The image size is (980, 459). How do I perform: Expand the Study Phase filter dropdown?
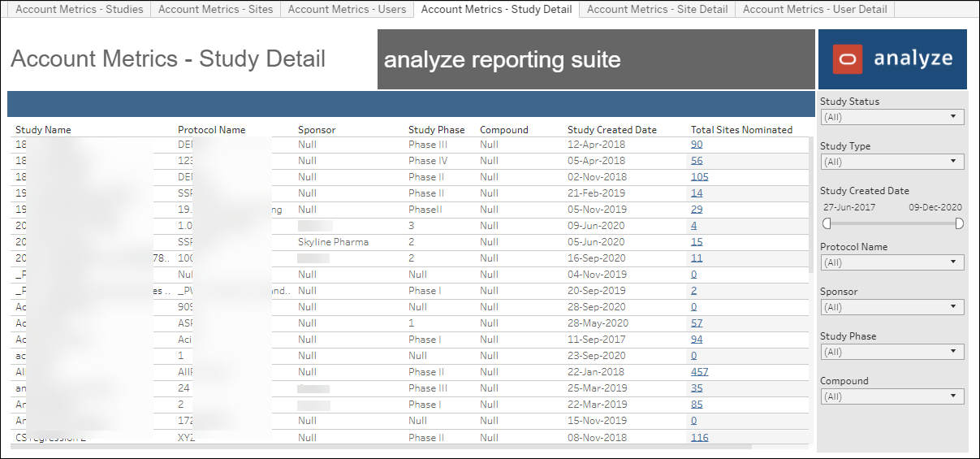[892, 352]
